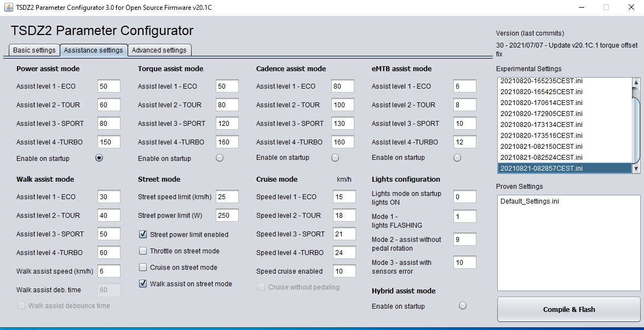644x330 pixels.
Task: Minimize the Parameter Configurator window
Action: pos(582,8)
